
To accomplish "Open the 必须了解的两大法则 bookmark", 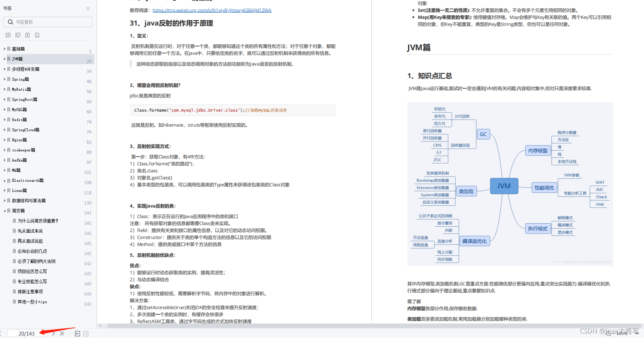I will tap(36, 261).
